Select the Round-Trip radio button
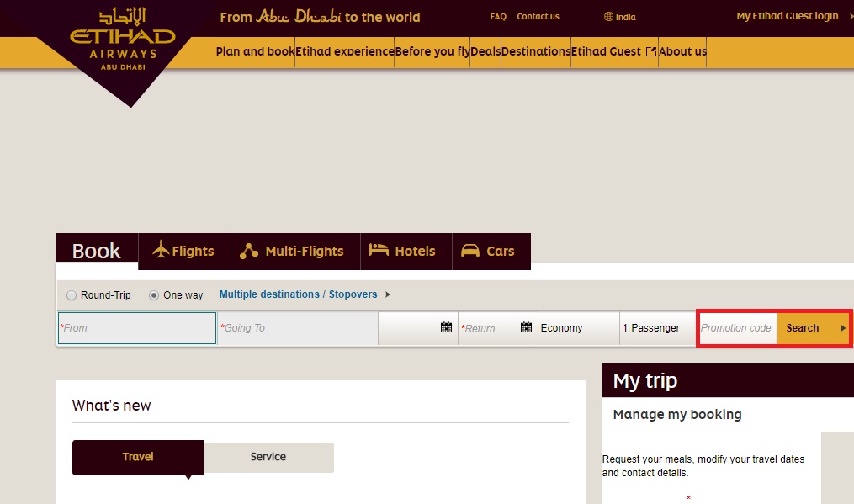Viewport: 854px width, 504px height. [x=72, y=295]
